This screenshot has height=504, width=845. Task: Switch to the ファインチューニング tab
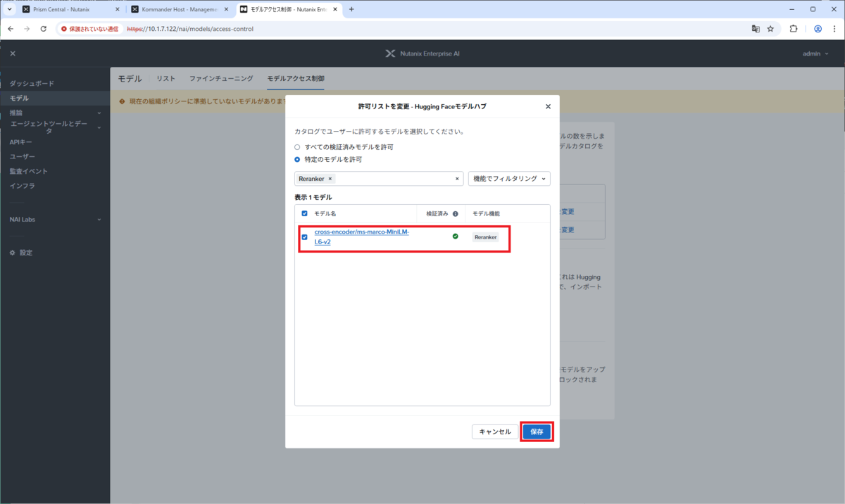(x=221, y=78)
